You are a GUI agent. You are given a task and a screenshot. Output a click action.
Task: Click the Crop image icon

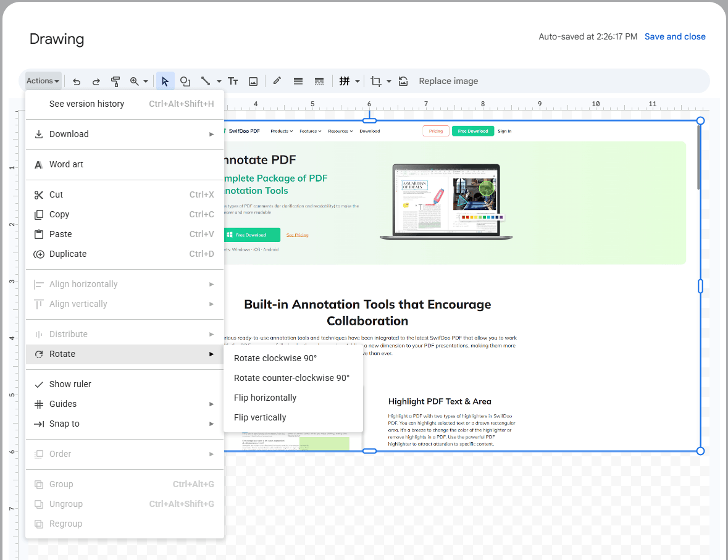tap(375, 81)
